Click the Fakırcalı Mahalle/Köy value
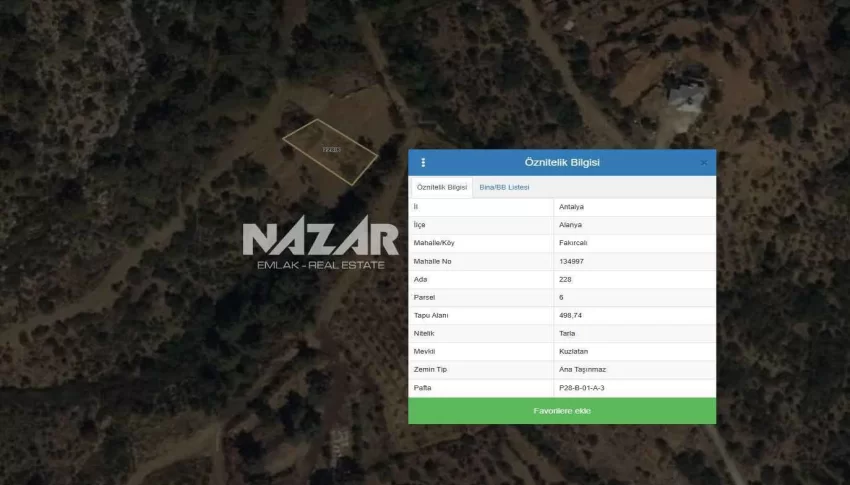850x485 pixels. pyautogui.click(x=573, y=243)
